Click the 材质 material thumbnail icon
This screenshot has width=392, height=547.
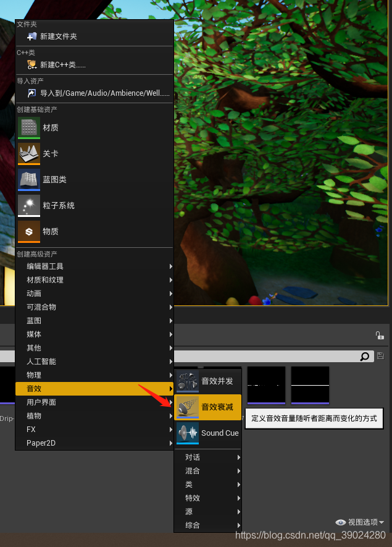pos(29,128)
